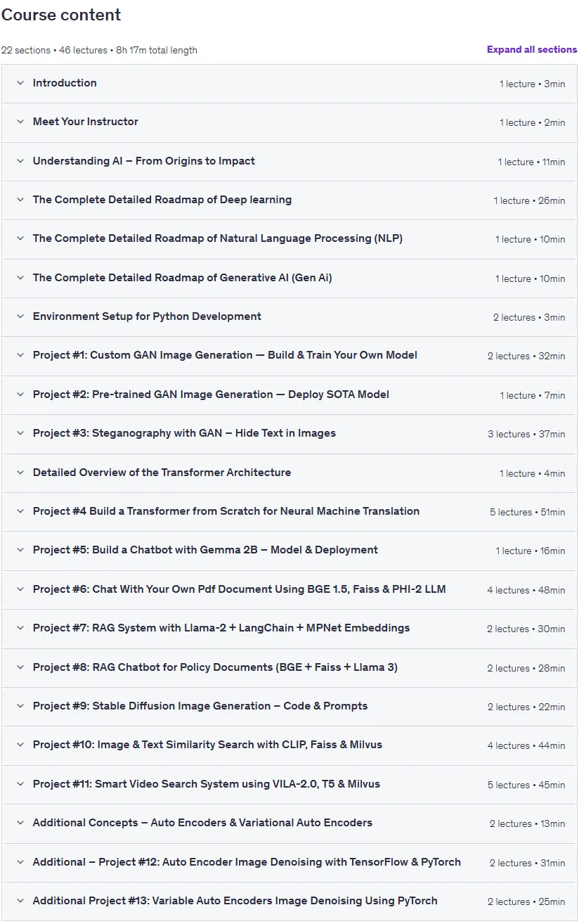This screenshot has height=924, width=579.
Task: Open Project #2 Pre-trained GAN section
Action: [289, 394]
